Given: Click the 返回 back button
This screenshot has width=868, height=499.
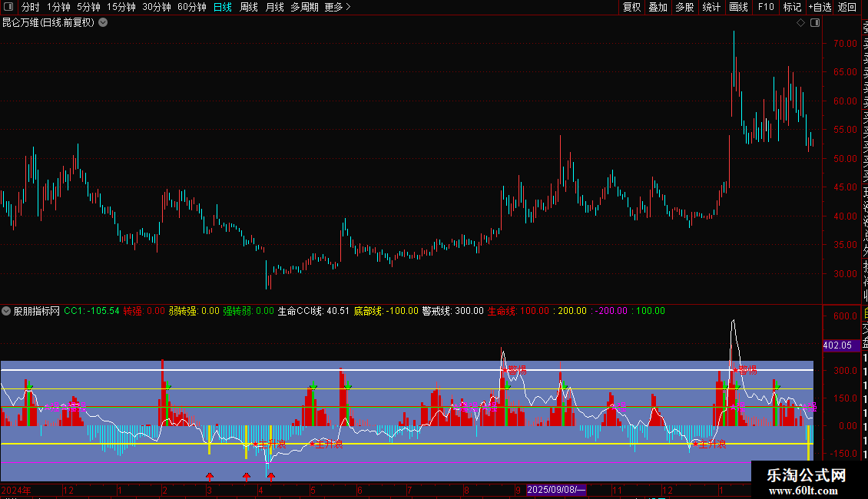Looking at the screenshot, I should [x=847, y=7].
